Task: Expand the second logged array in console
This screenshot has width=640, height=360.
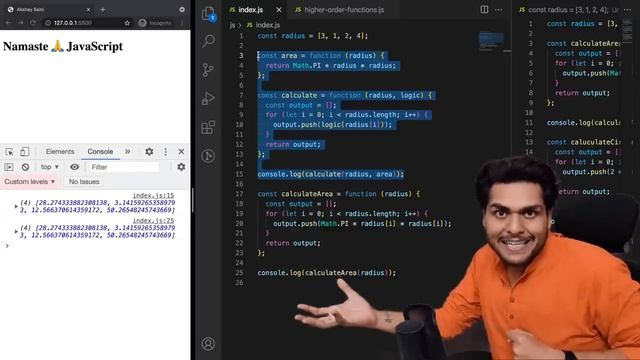Action: [x=16, y=231]
